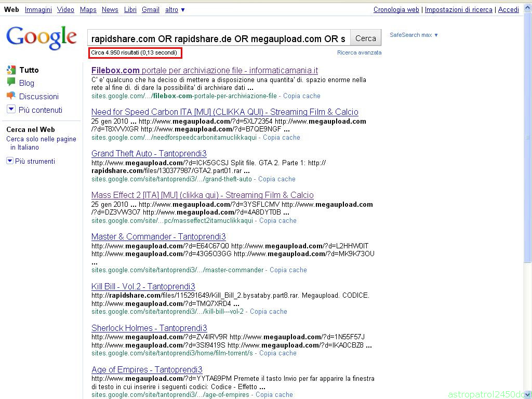This screenshot has height=399, width=532.
Task: Click the Discussioni chat bubbles icon
Action: (x=11, y=96)
